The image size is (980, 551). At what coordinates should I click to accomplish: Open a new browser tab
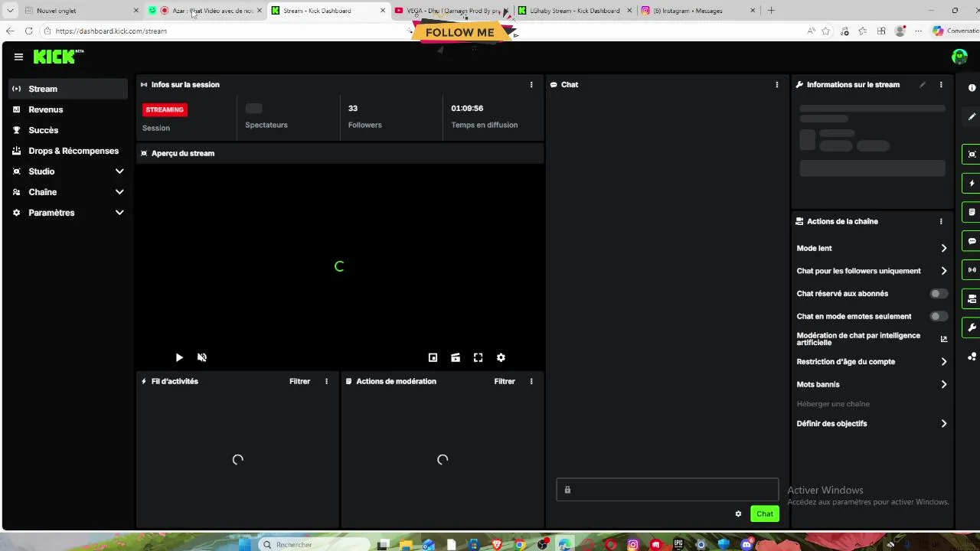pos(771,11)
